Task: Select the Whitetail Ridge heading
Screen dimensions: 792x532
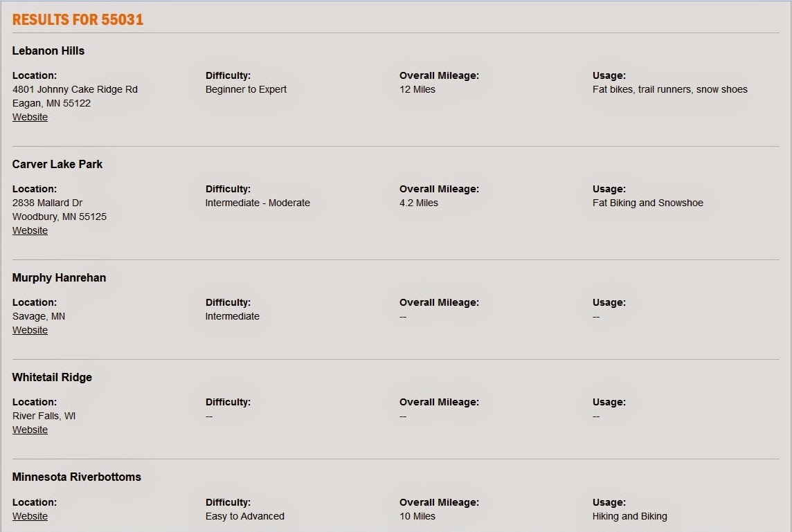Action: coord(52,378)
